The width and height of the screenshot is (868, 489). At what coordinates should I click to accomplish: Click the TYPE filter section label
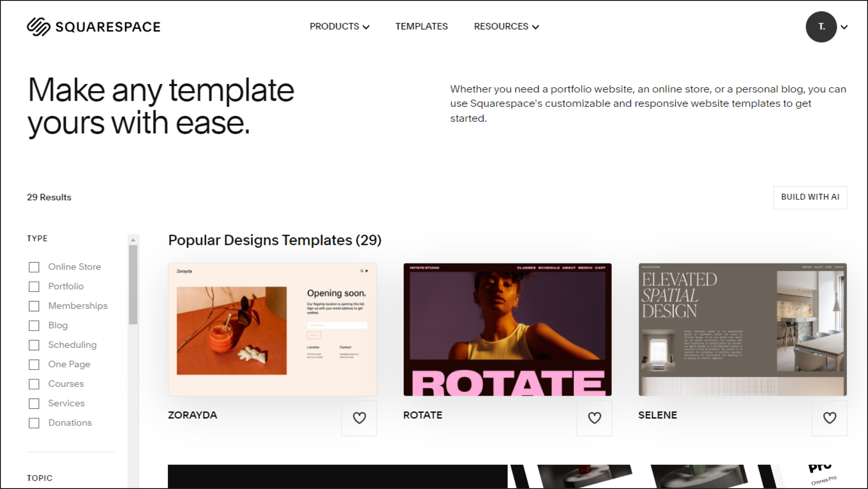(x=37, y=238)
